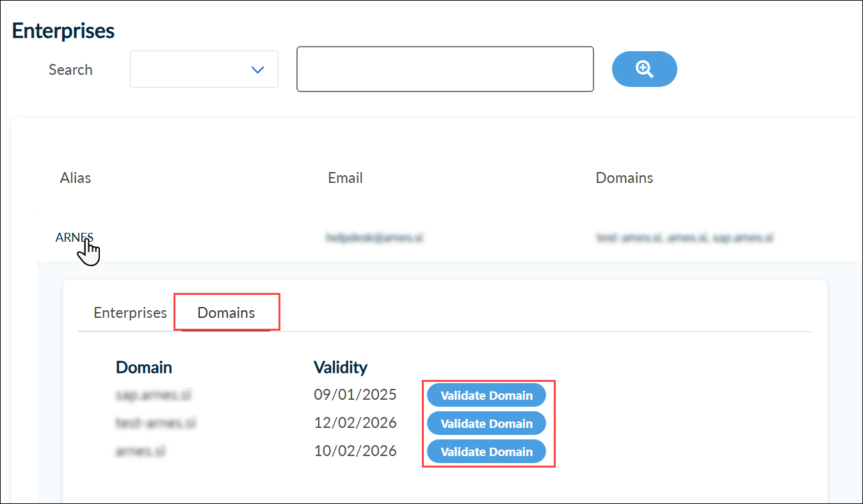Screen dimensions: 863x504
Task: Validate the domain expiring 12/02/2026
Action: coord(487,423)
